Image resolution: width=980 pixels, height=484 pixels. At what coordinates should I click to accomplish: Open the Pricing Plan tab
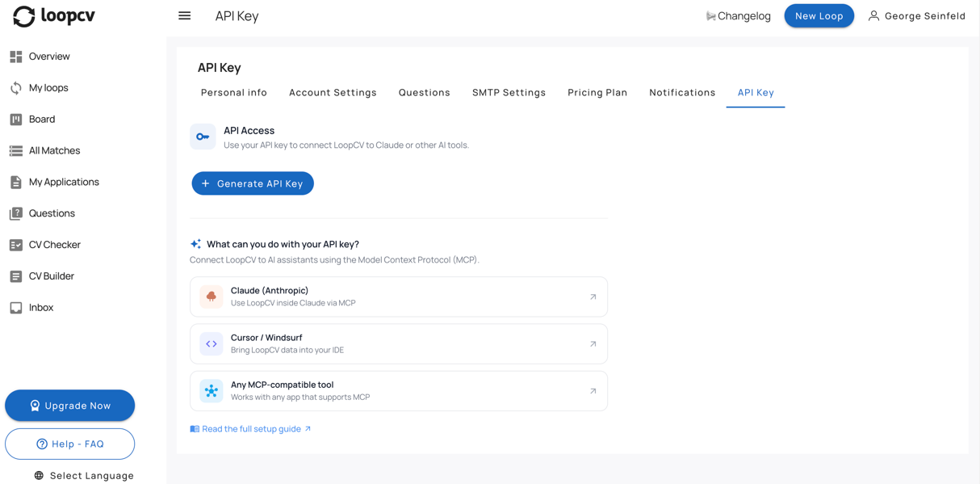597,92
